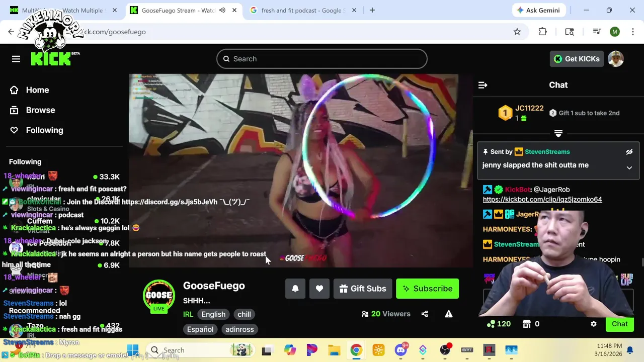Open Google Lens search icon in toolbar
This screenshot has height=362, width=644.
(570, 32)
